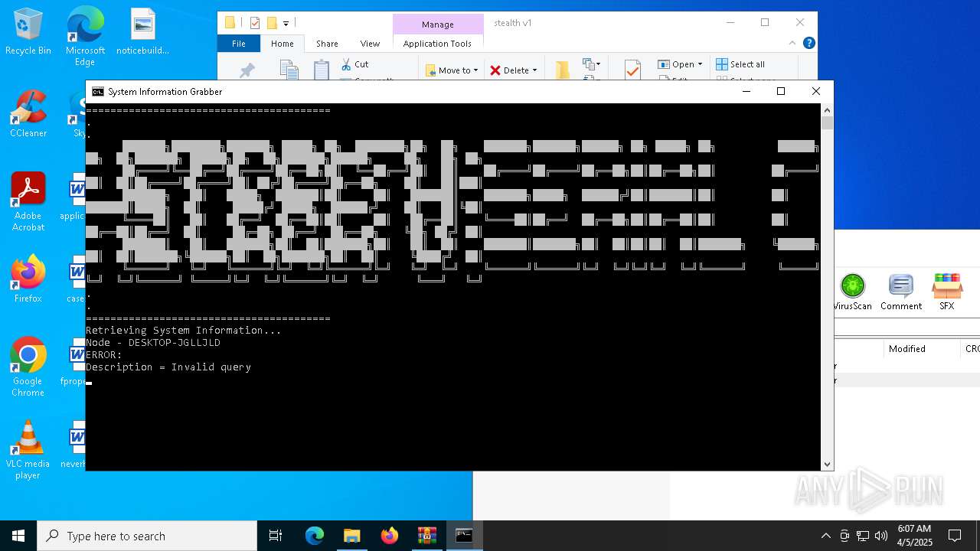Open Adobe Acrobat desktop shortcut

[x=28, y=201]
